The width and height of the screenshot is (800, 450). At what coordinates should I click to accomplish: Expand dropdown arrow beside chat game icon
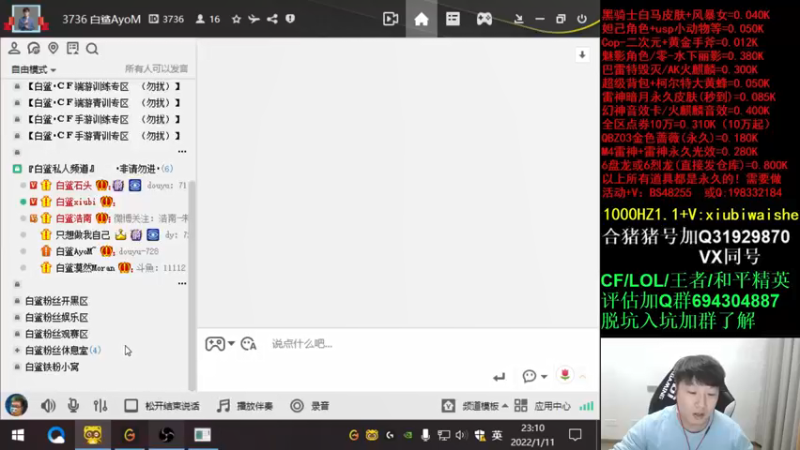coord(231,343)
